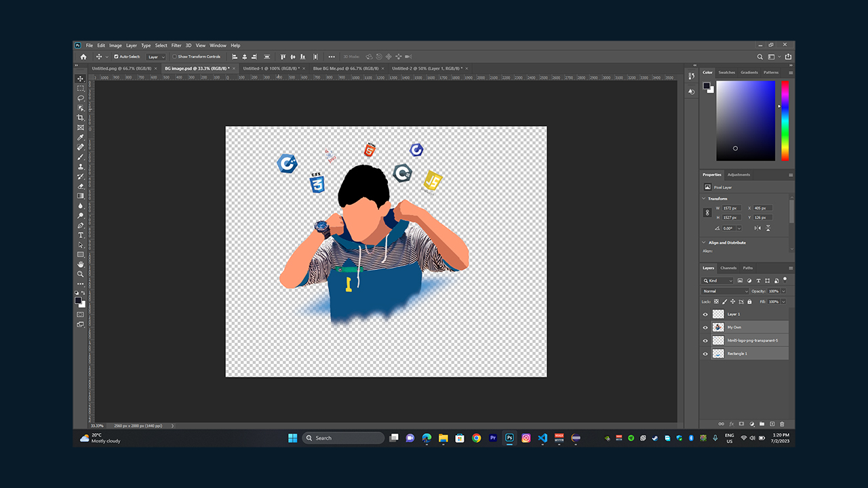Viewport: 868px width, 488px height.
Task: Click inside the color picker field
Action: (746, 121)
